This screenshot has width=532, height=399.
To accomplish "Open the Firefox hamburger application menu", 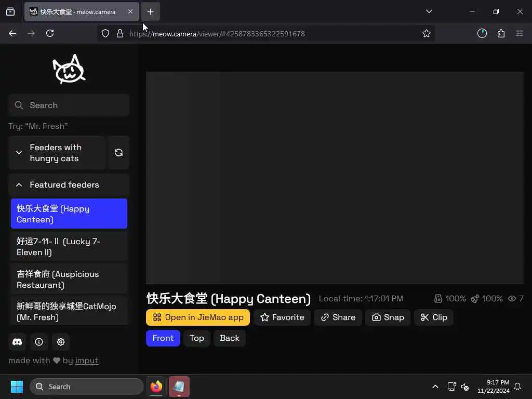I will 520,34.
